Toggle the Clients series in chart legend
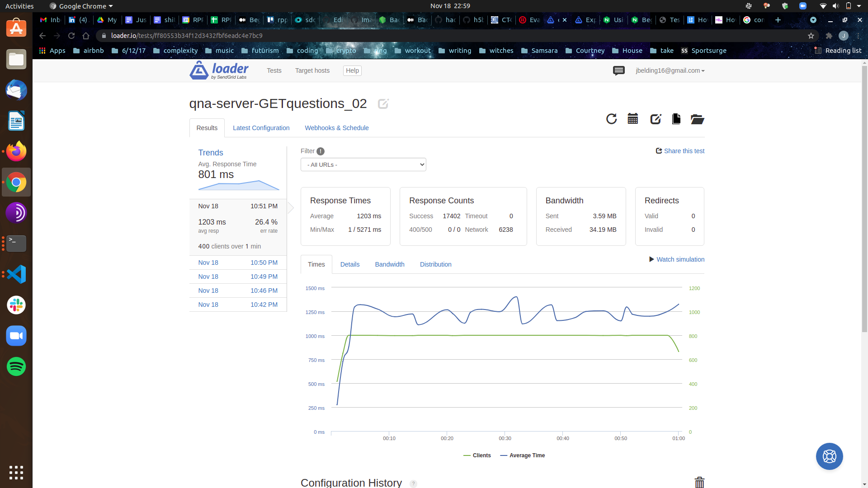The width and height of the screenshot is (868, 488). point(477,455)
